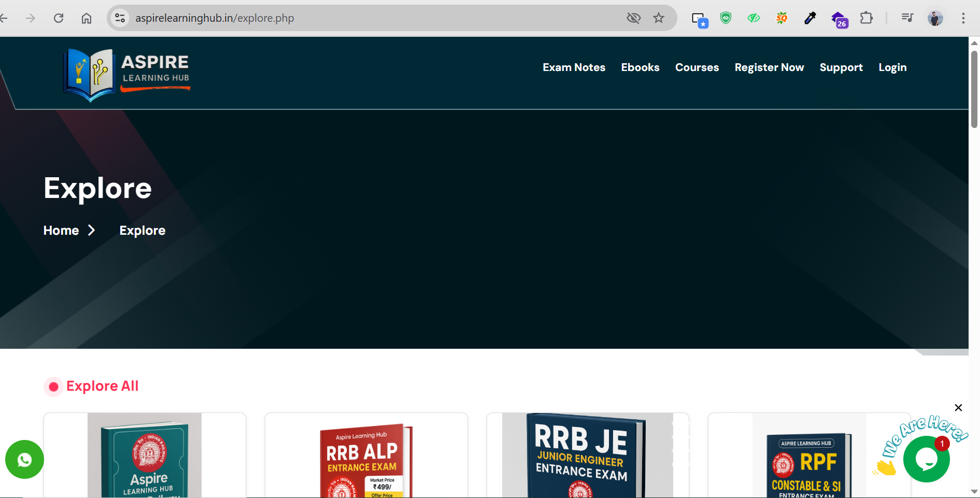
Task: Open the Chrome profile avatar
Action: pyautogui.click(x=935, y=18)
